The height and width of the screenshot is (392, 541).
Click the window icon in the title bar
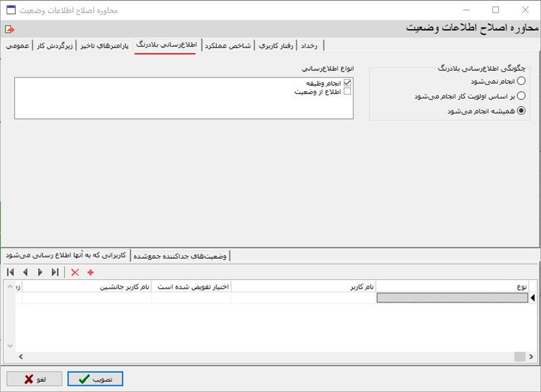click(x=11, y=10)
